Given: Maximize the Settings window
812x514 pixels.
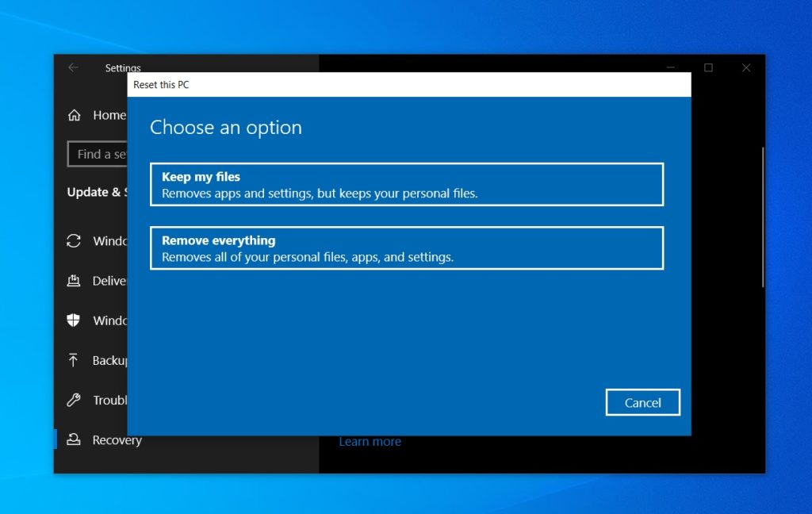Looking at the screenshot, I should click(708, 67).
